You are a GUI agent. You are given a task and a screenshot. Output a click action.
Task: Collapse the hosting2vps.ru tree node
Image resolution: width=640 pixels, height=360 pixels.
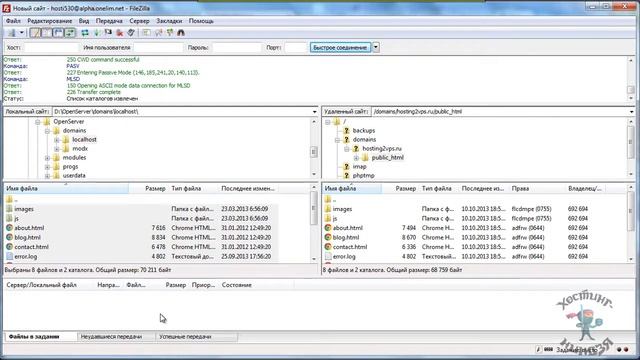tap(347, 149)
